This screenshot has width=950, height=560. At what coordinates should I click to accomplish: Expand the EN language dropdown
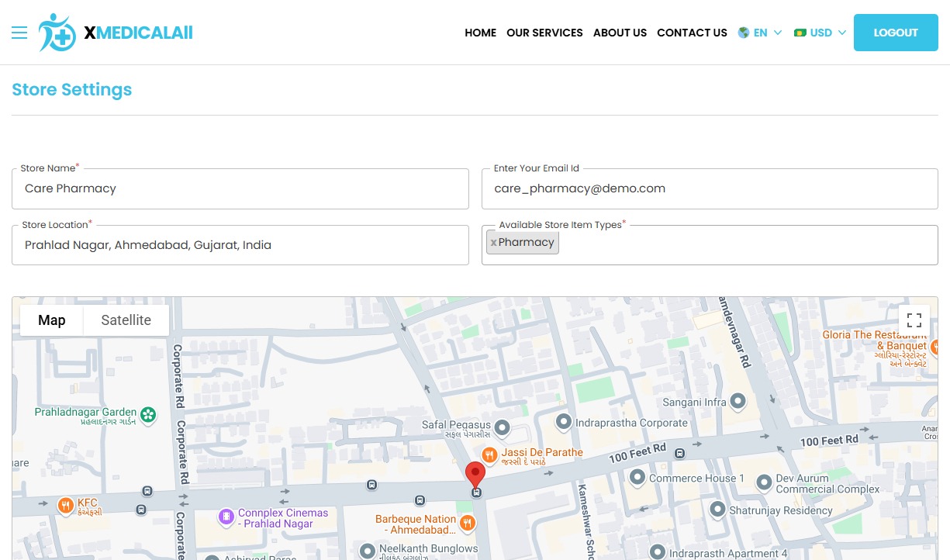pyautogui.click(x=760, y=33)
